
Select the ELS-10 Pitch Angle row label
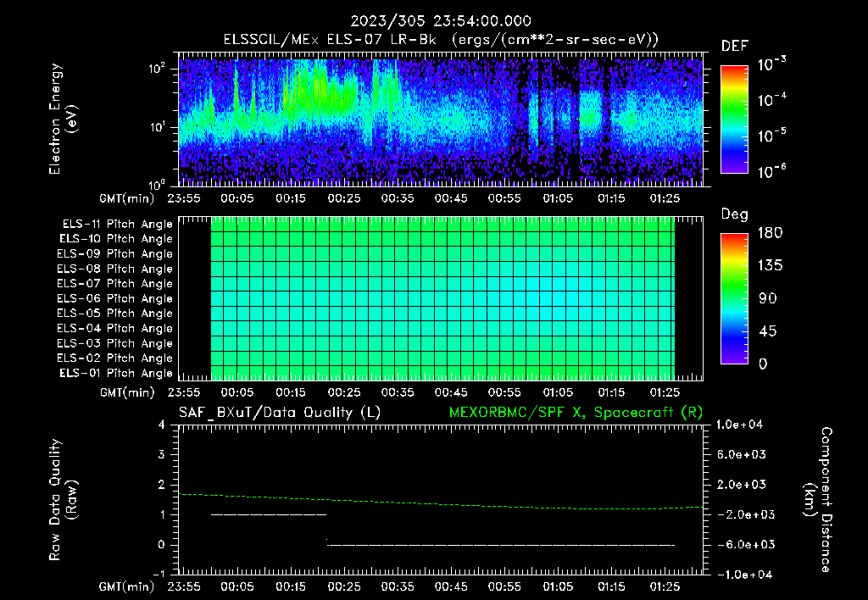(x=116, y=239)
